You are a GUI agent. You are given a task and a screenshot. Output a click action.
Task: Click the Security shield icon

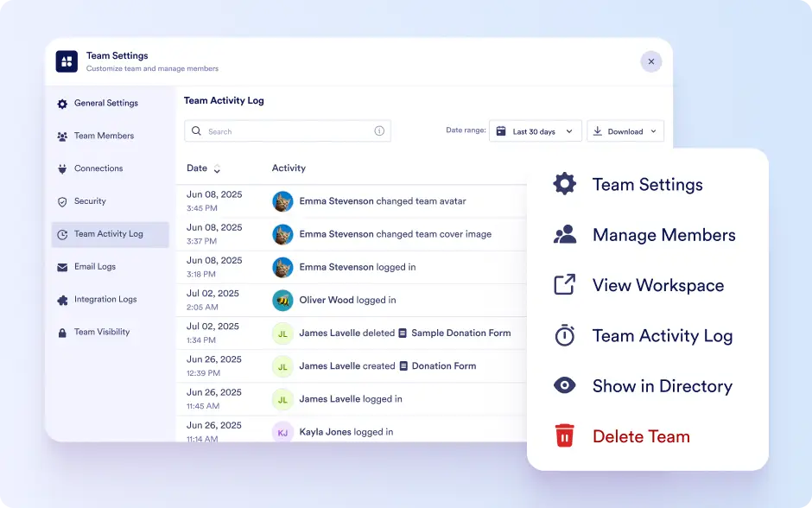click(x=62, y=201)
